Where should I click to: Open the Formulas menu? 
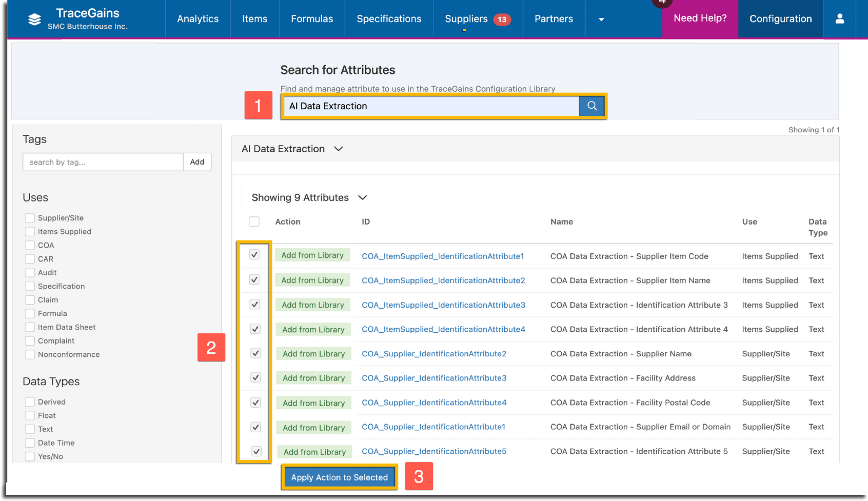click(312, 18)
